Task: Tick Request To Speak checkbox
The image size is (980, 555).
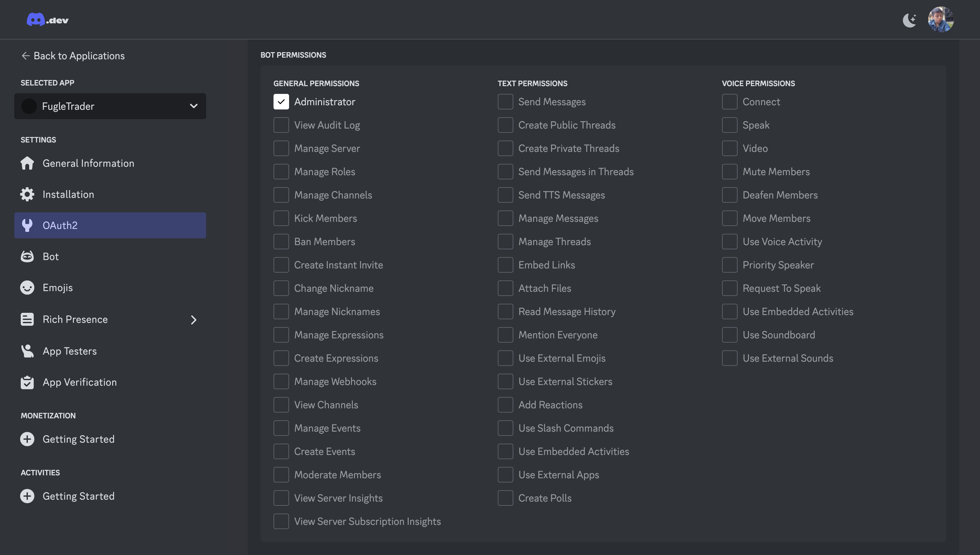Action: tap(730, 288)
